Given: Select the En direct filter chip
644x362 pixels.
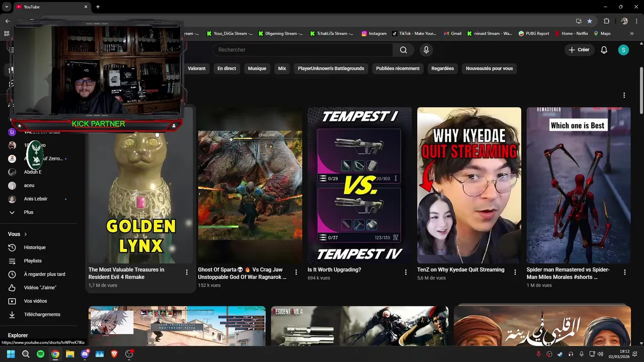Looking at the screenshot, I should point(227,68).
